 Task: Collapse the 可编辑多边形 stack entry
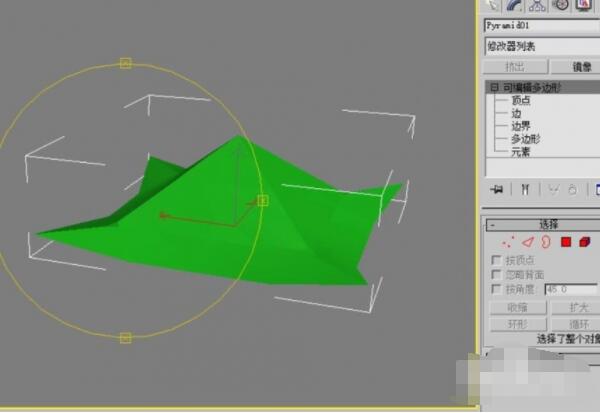(x=493, y=87)
